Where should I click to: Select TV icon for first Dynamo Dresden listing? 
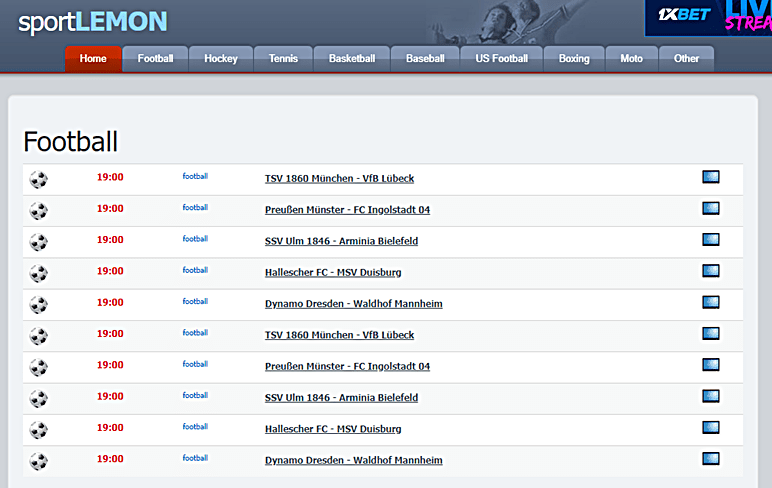click(x=710, y=302)
